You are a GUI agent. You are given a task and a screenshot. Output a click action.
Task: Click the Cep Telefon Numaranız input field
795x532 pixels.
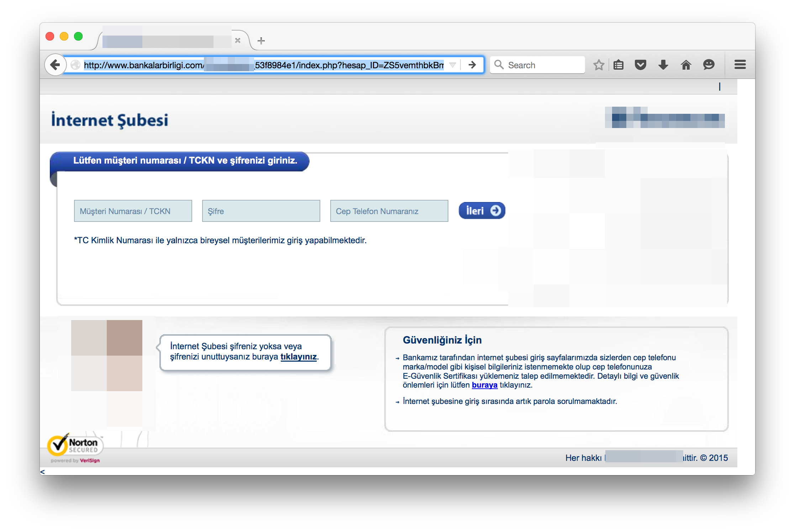(x=389, y=210)
